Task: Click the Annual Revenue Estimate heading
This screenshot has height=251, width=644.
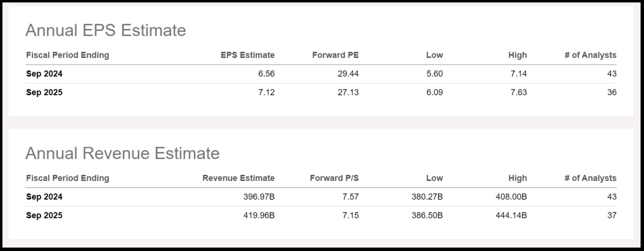Action: point(122,153)
